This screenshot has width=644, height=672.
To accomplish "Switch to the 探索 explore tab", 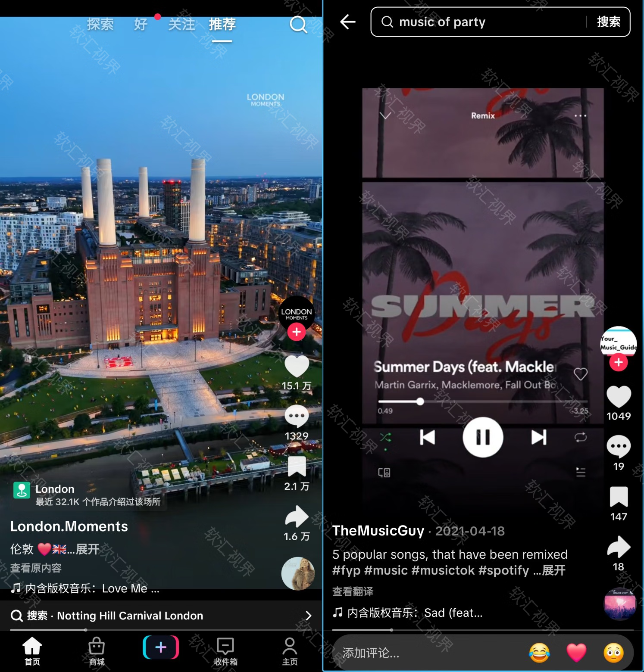I will tap(100, 25).
